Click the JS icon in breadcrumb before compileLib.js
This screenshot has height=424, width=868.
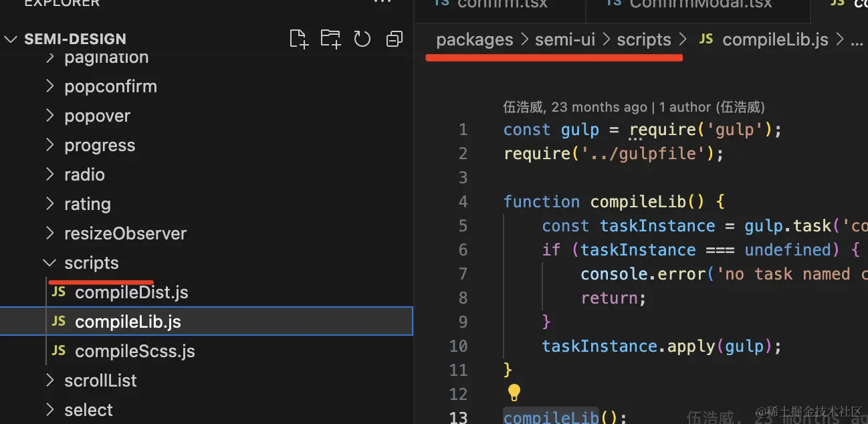coord(706,39)
